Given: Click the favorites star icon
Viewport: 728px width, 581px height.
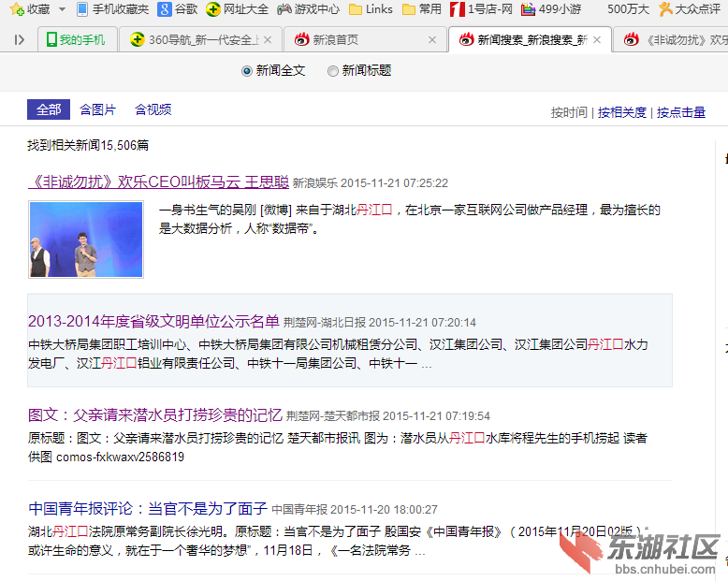Looking at the screenshot, I should click(17, 8).
